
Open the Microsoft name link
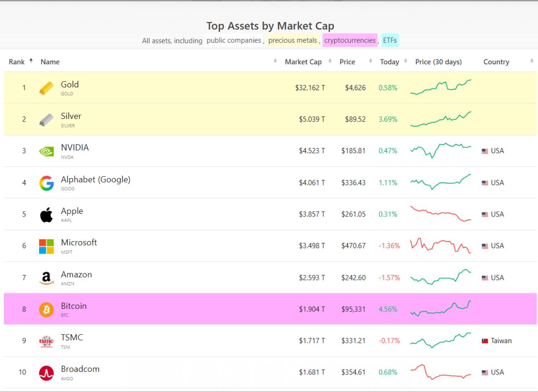click(79, 242)
